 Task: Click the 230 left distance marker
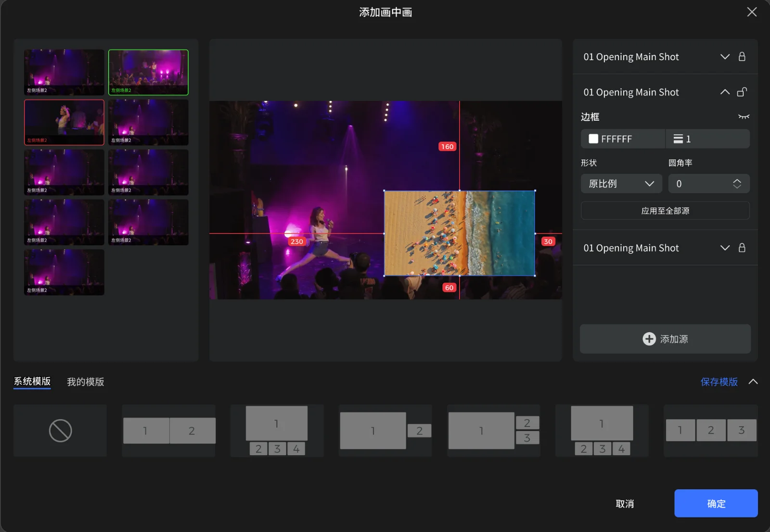click(297, 241)
